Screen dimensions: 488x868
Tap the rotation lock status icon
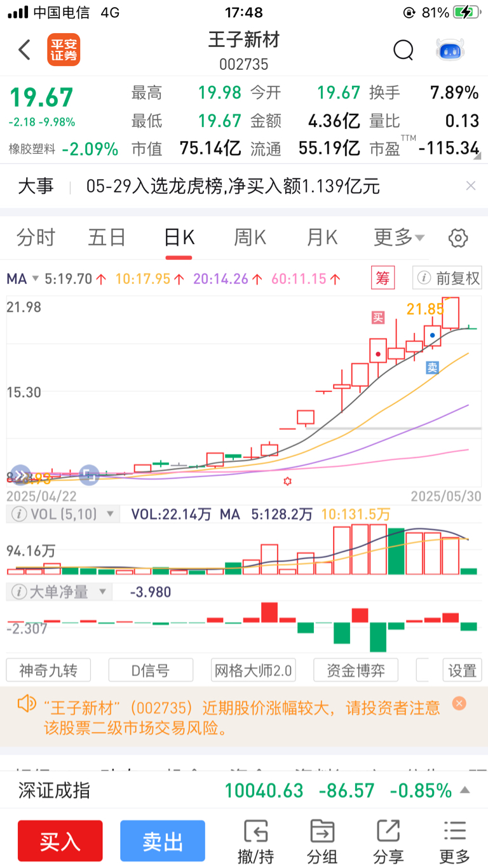tap(410, 12)
